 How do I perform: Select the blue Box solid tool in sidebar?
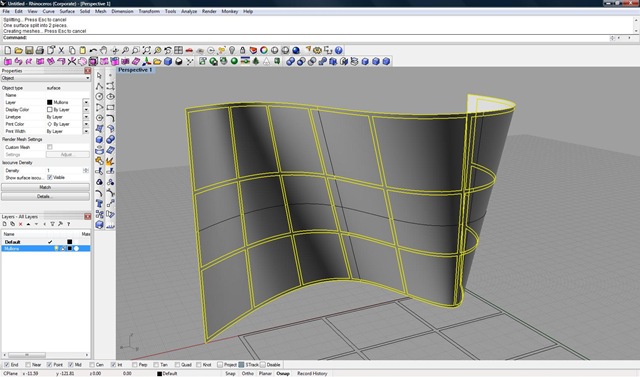(99, 139)
